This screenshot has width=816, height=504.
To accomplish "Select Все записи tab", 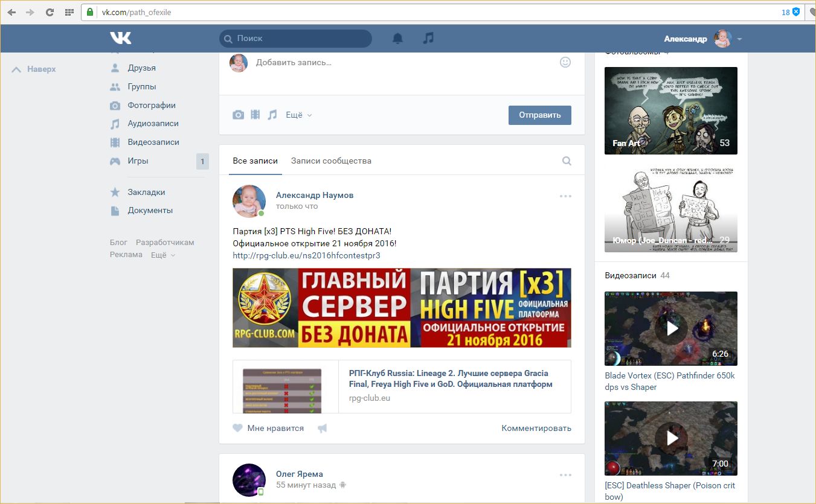I will (x=255, y=161).
